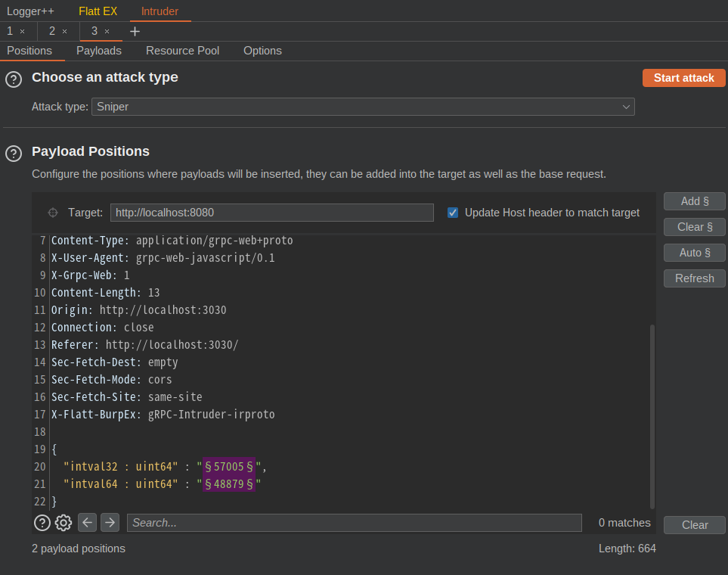Open Intruder attack tab 3

pos(94,31)
